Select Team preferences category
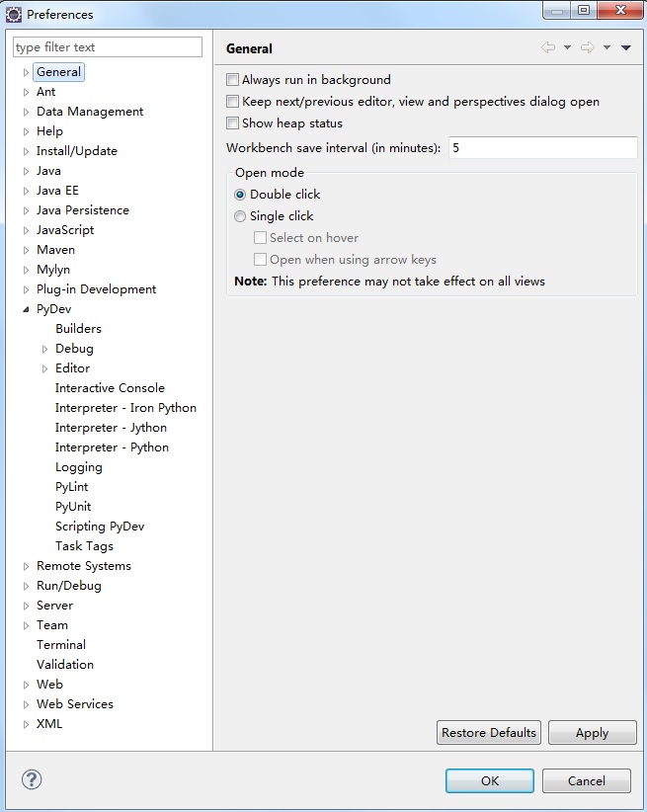This screenshot has width=647, height=812. pyautogui.click(x=52, y=625)
